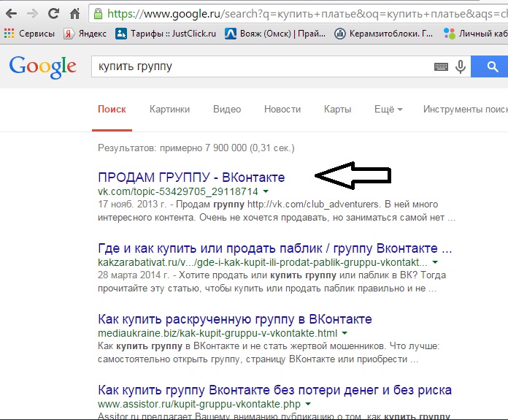Expand the Ещё dropdown menu
The width and height of the screenshot is (508, 420).
point(388,110)
